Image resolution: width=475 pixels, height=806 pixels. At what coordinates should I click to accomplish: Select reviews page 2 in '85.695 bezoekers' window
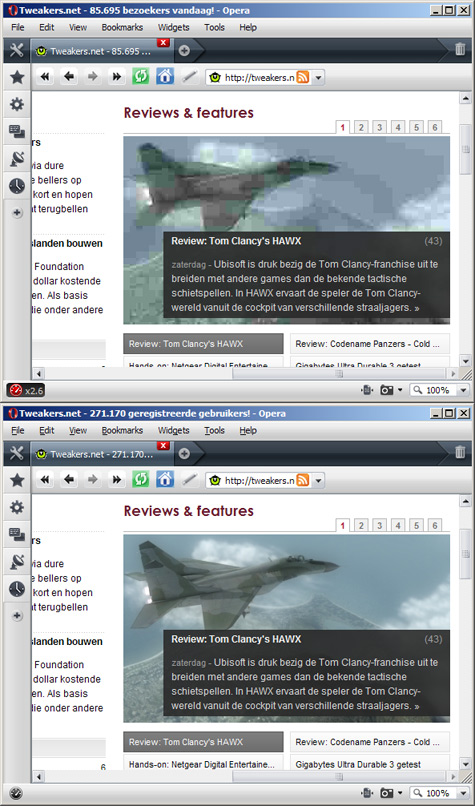(361, 127)
